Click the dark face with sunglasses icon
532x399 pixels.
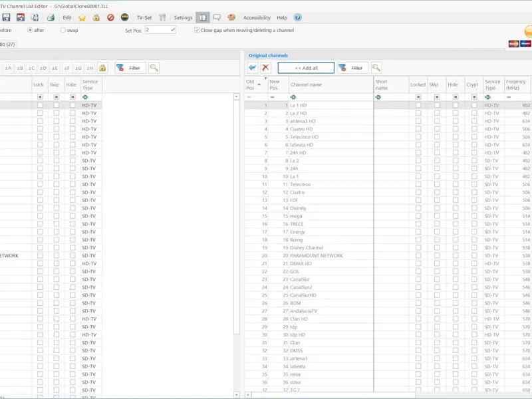125,17
